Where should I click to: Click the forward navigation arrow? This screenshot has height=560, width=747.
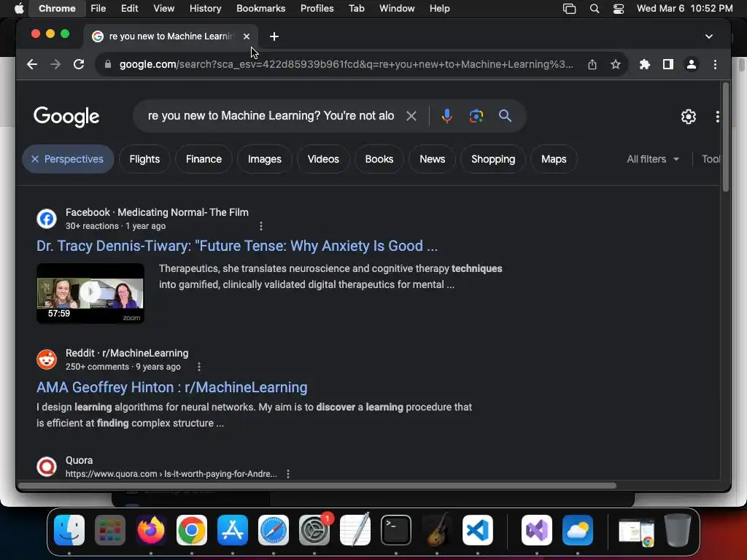(55, 64)
